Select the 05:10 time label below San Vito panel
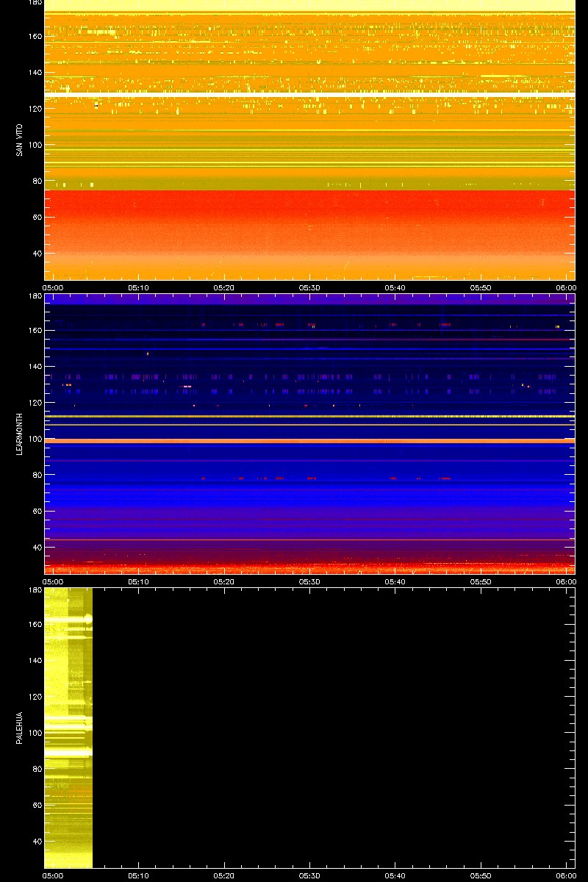The height and width of the screenshot is (882, 588). (x=139, y=287)
